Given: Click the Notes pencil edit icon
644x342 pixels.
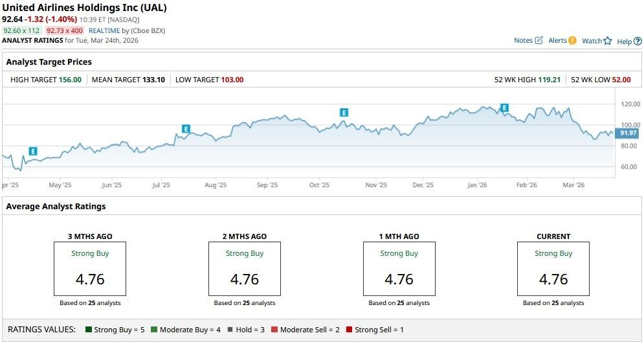Looking at the screenshot, I should (539, 40).
